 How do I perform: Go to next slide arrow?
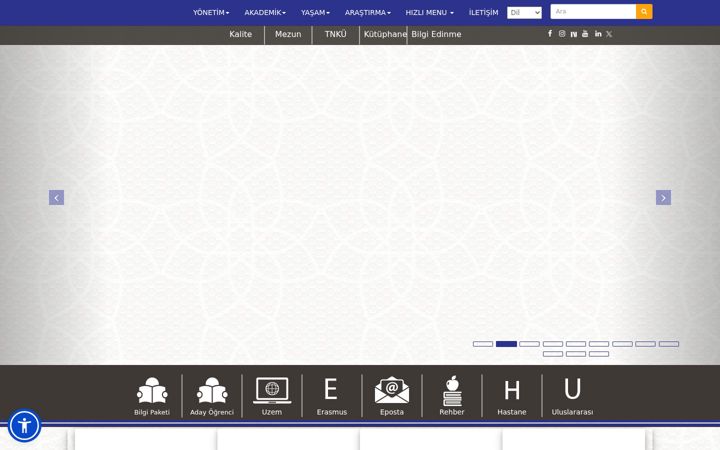[x=663, y=197]
